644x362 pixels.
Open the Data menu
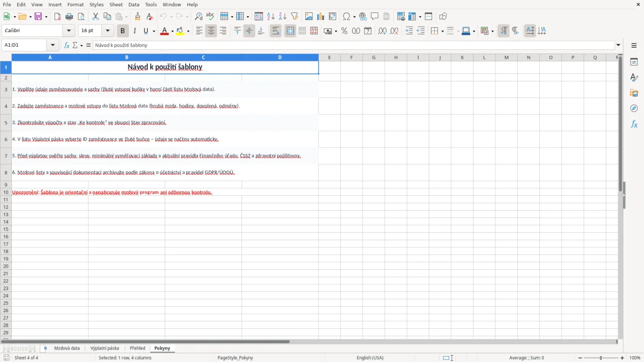coord(134,4)
